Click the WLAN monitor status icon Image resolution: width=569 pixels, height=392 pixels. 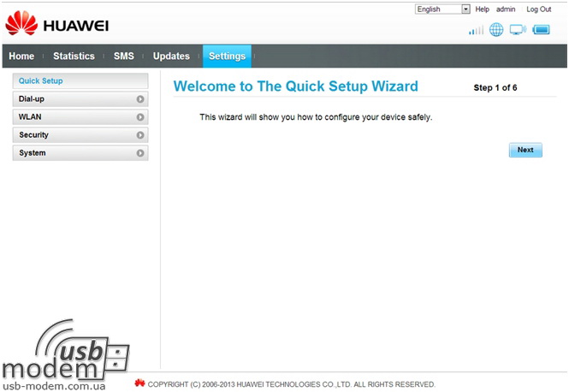click(518, 30)
